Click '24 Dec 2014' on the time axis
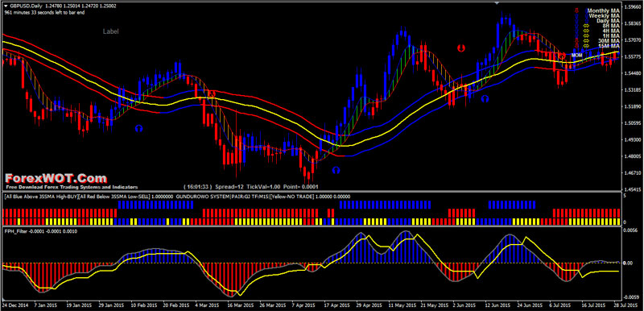This screenshot has width=644, height=311. (x=14, y=306)
